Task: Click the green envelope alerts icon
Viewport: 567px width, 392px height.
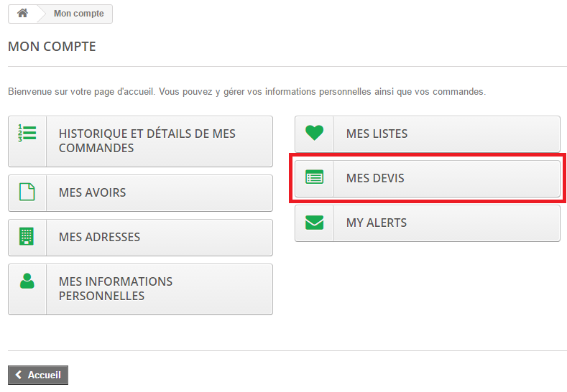Action: coord(314,223)
